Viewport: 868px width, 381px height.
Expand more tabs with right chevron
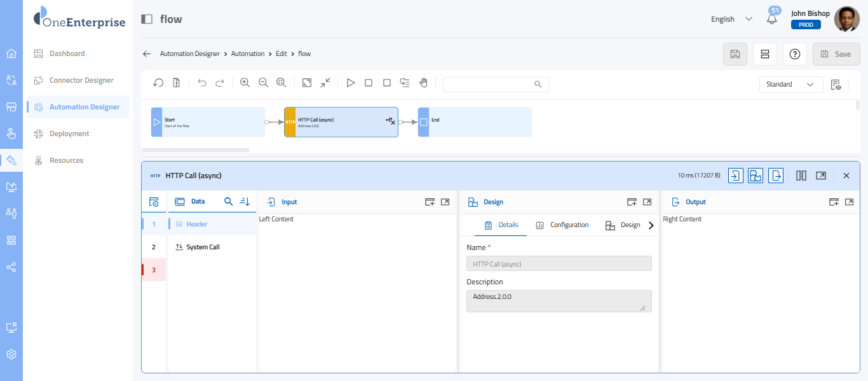pyautogui.click(x=651, y=225)
